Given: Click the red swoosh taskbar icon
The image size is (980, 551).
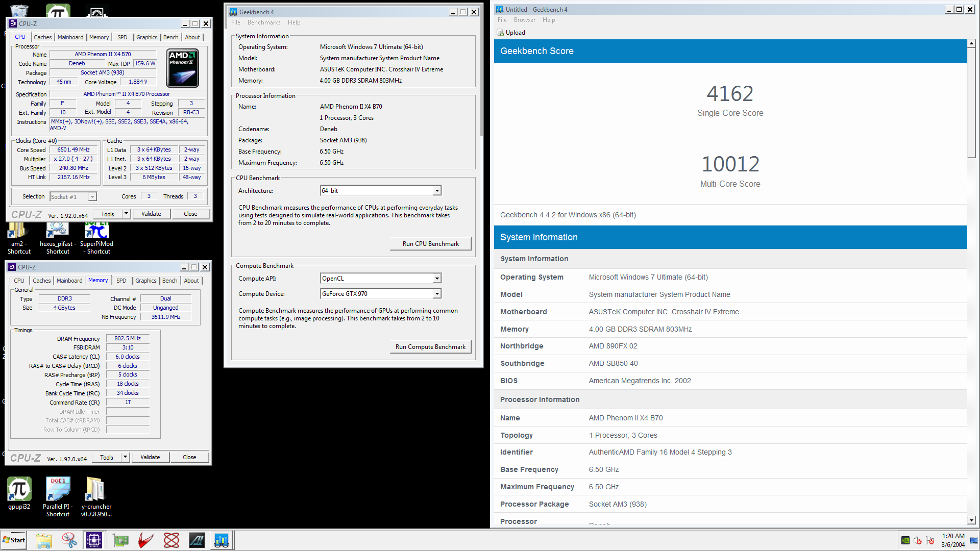Looking at the screenshot, I should click(x=145, y=540).
